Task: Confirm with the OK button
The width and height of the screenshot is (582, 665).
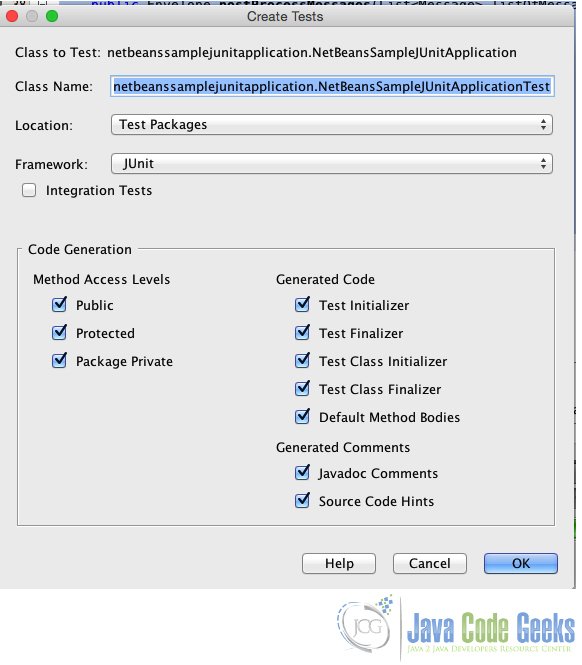Action: pos(521,563)
